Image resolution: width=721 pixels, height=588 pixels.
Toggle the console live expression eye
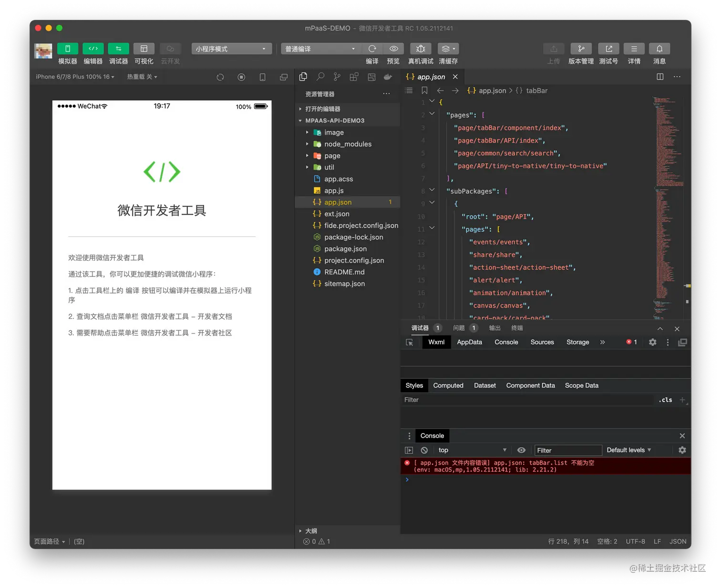pyautogui.click(x=522, y=450)
